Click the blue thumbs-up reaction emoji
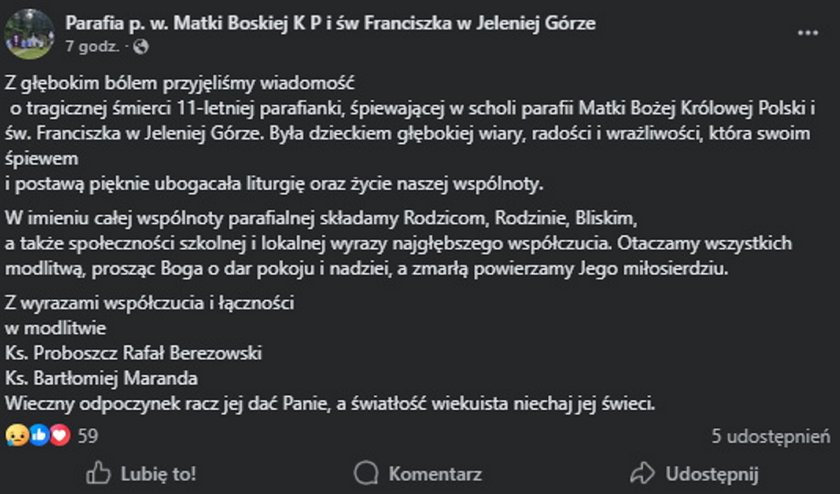The width and height of the screenshot is (840, 494). click(39, 436)
